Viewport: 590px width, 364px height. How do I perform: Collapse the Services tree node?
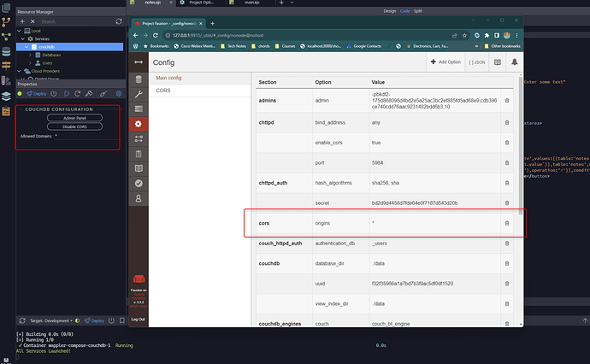(22, 38)
